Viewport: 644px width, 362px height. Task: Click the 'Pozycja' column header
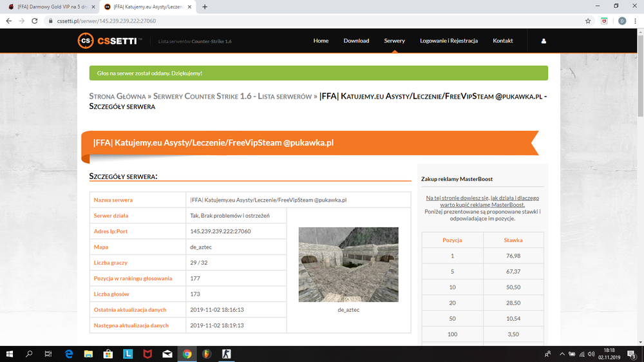pos(452,240)
